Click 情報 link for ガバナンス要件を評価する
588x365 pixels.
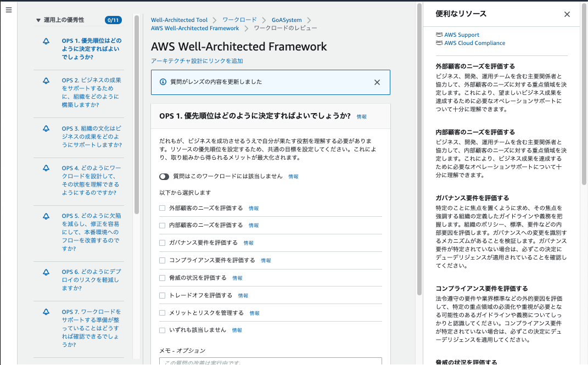pyautogui.click(x=248, y=243)
